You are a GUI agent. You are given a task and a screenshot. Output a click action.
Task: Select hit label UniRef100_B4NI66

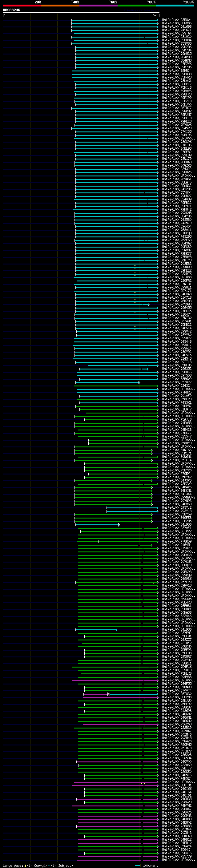(x=177, y=450)
